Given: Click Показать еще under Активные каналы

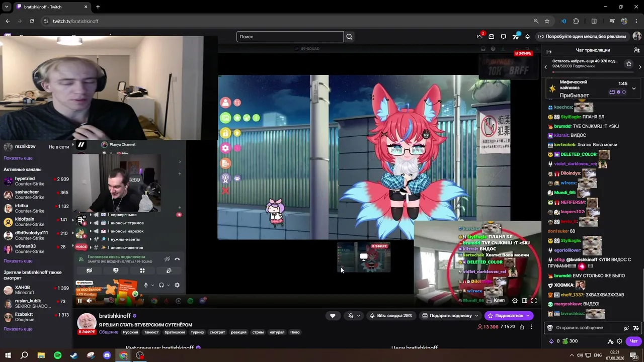Looking at the screenshot, I should tap(18, 261).
